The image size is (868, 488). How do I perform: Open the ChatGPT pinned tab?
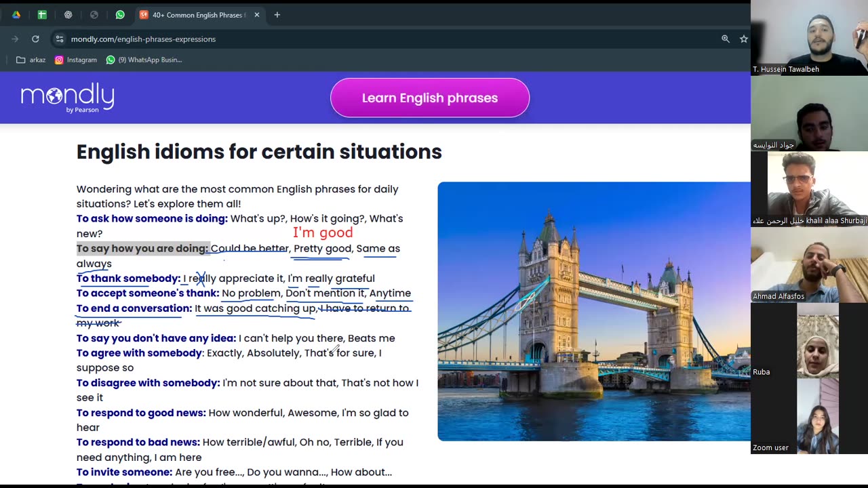pos(68,15)
